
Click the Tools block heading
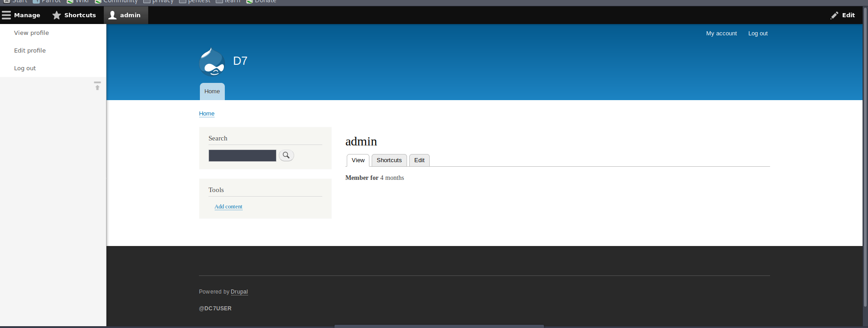click(216, 190)
